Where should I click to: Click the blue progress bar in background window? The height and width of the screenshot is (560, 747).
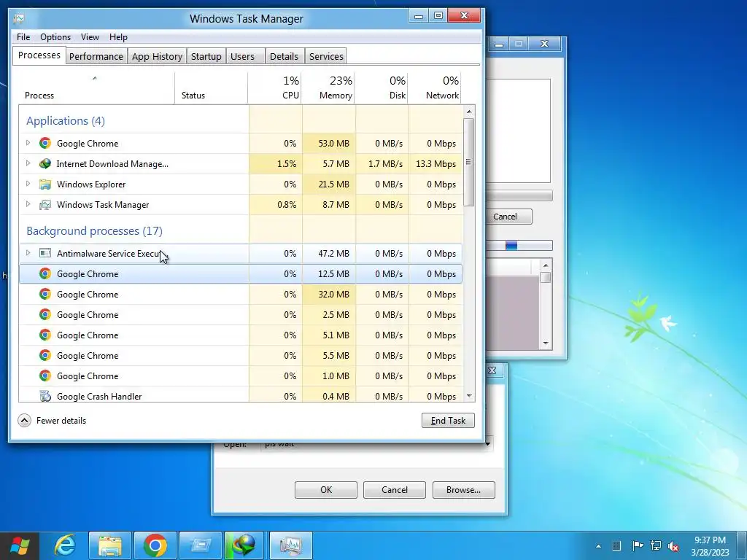click(511, 245)
